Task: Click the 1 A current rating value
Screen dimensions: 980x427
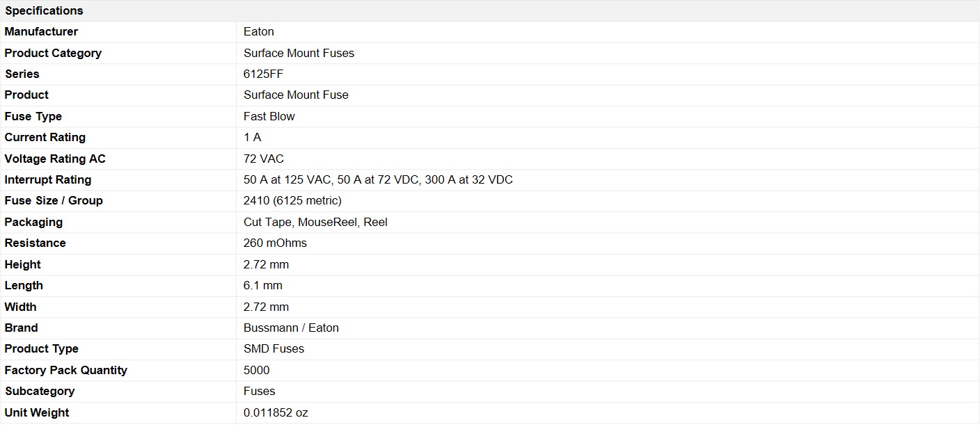Action: (x=252, y=137)
